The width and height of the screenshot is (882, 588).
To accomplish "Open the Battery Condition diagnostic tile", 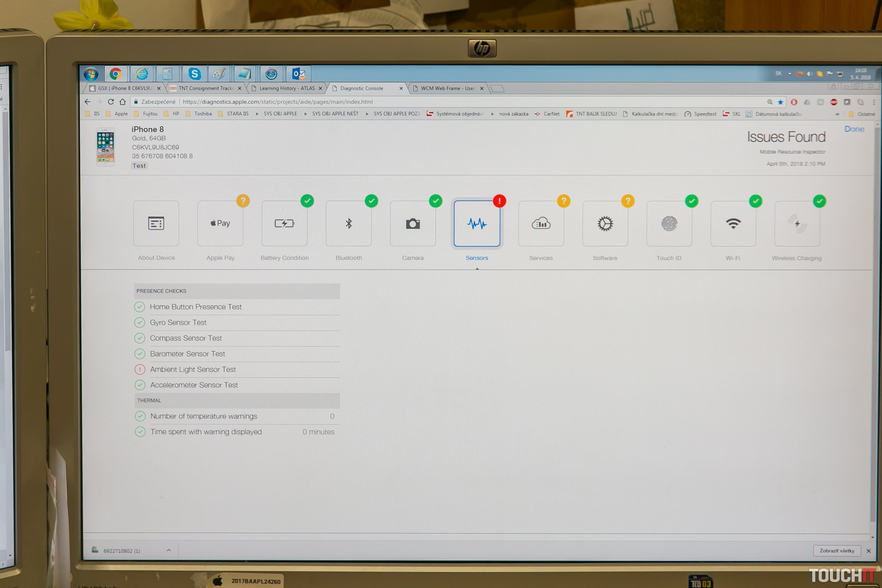I will click(x=284, y=224).
